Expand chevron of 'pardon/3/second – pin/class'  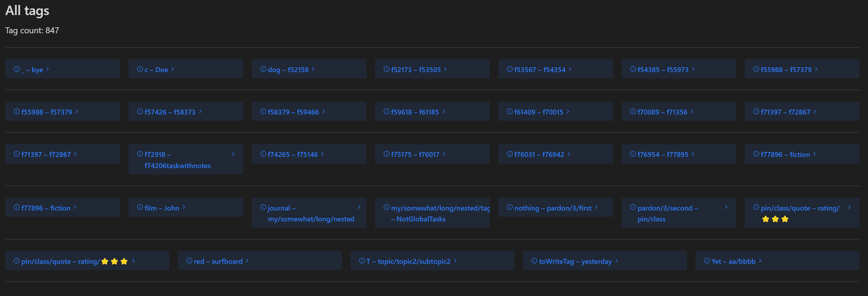[x=726, y=207]
